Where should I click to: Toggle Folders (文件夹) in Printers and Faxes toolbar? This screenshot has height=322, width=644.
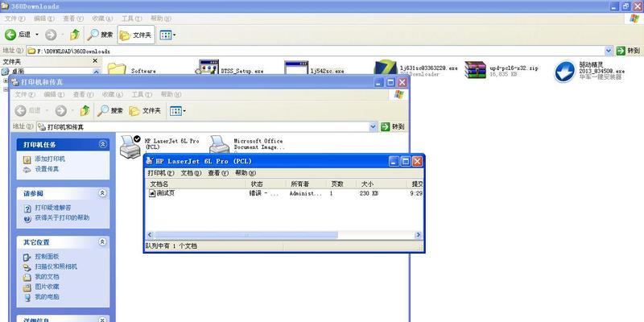point(145,110)
